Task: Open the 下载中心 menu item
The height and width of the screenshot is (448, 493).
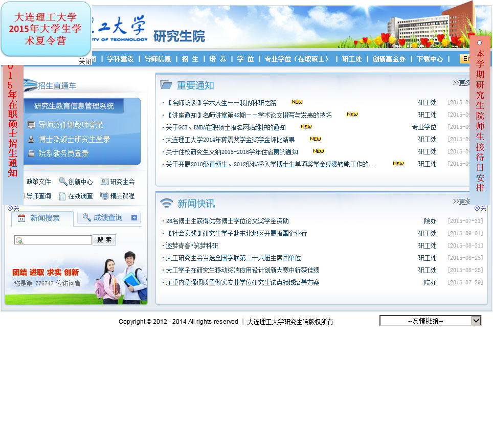Action: tap(430, 59)
